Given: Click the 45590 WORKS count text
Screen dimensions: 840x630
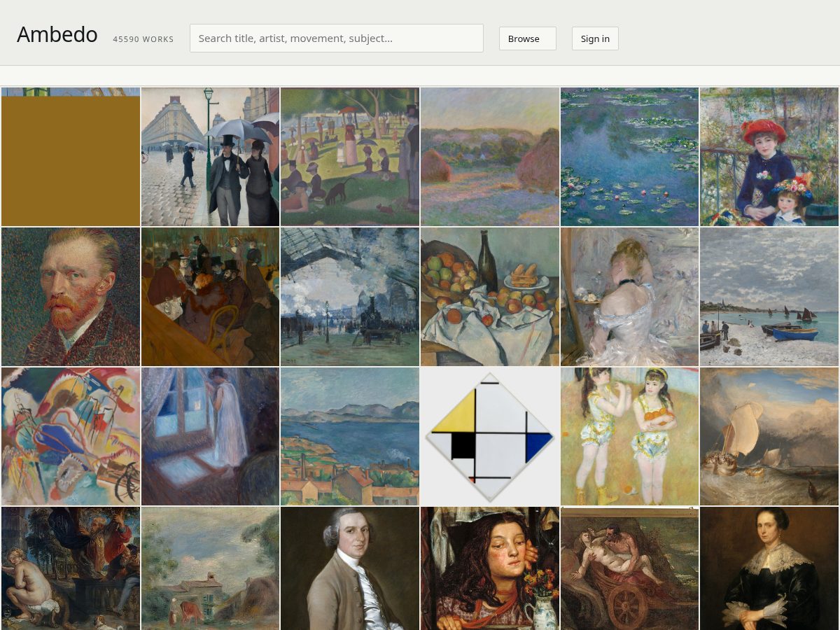Looking at the screenshot, I should pyautogui.click(x=143, y=39).
